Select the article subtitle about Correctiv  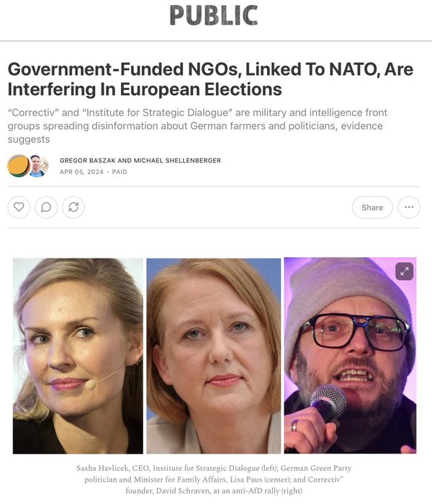[197, 126]
